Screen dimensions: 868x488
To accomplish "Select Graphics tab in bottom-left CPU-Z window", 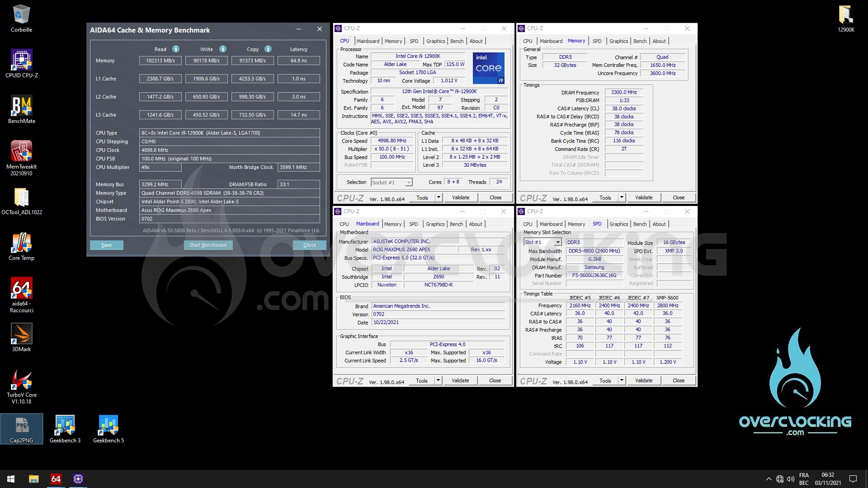I will (435, 224).
